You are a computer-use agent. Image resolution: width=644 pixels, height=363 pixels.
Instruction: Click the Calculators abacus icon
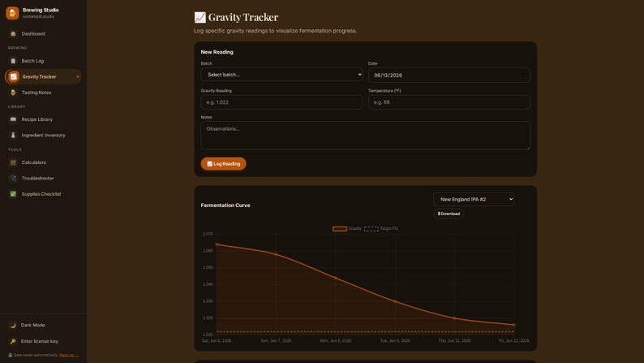pyautogui.click(x=13, y=162)
